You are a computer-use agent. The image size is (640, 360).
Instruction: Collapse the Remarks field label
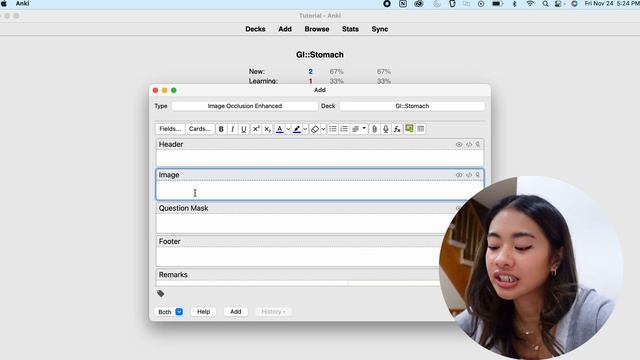pos(173,275)
